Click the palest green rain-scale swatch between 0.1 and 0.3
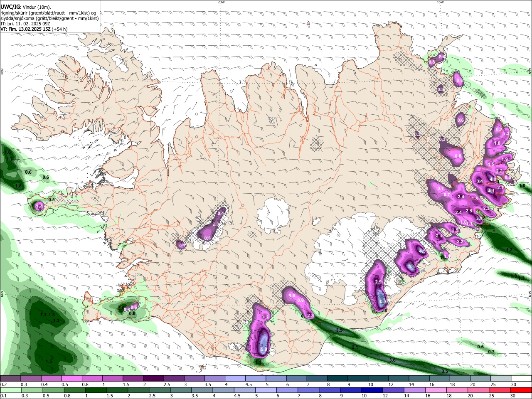The image size is (532, 399). (10, 390)
